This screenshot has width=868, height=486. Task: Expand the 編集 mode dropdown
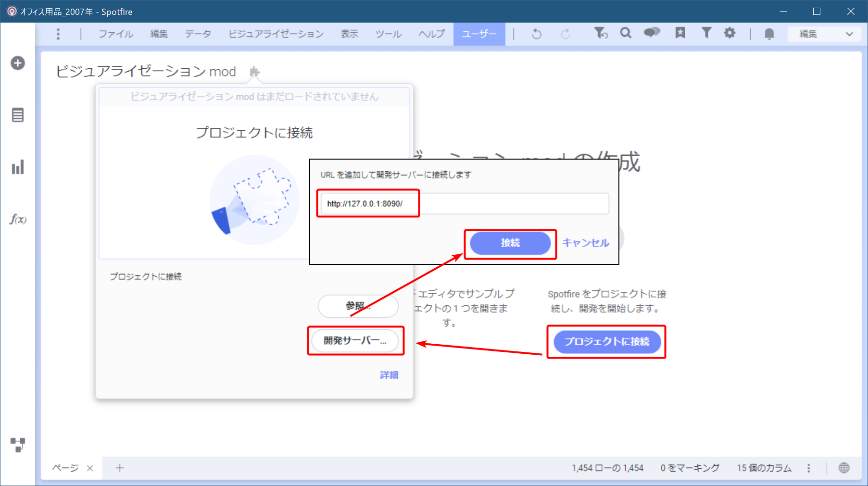click(x=824, y=34)
